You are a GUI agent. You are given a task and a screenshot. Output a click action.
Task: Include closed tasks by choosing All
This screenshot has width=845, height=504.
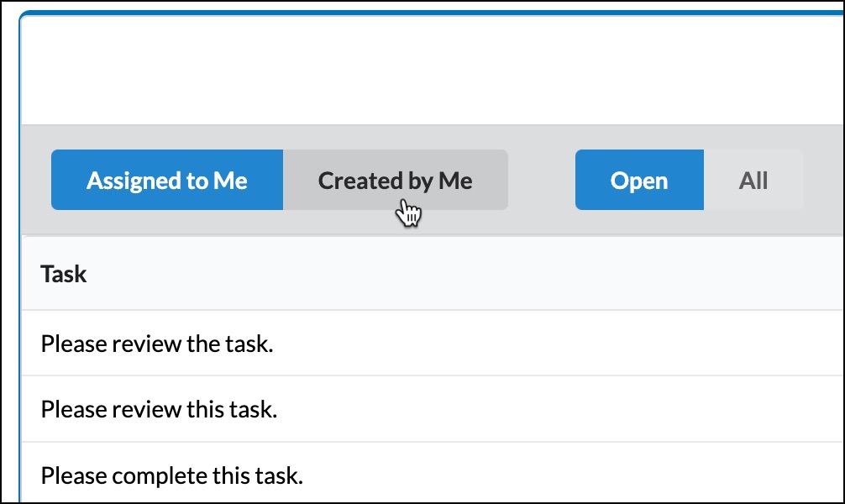tap(753, 180)
